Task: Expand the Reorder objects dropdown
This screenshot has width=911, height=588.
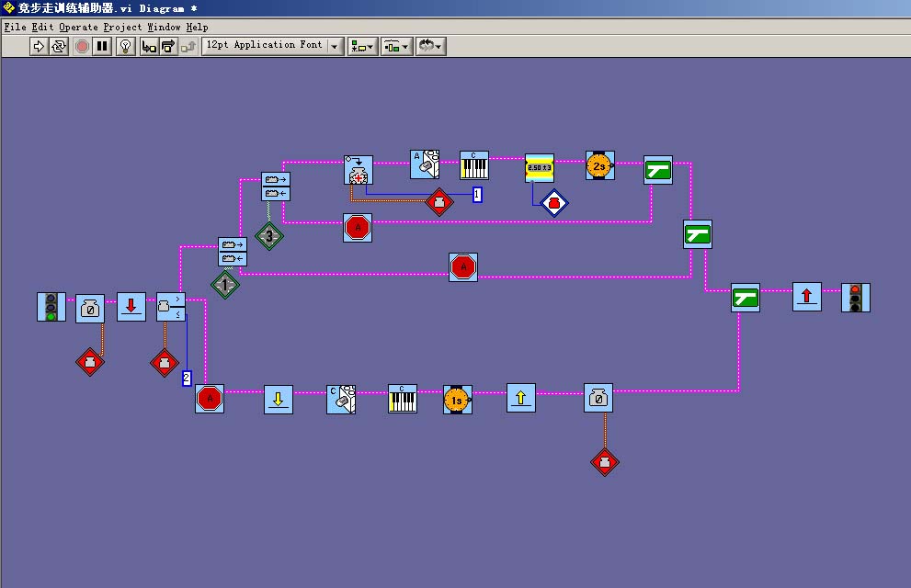Action: coord(430,46)
